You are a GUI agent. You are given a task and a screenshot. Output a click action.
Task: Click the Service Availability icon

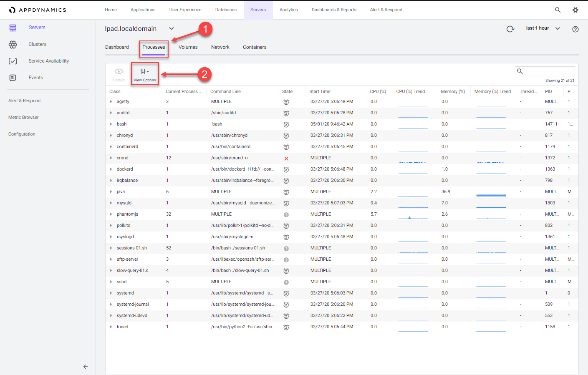point(13,61)
